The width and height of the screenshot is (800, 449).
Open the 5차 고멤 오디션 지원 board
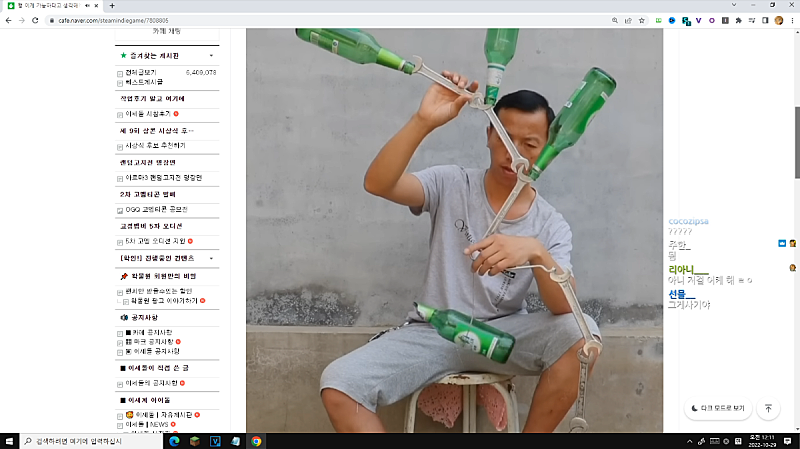click(x=155, y=241)
